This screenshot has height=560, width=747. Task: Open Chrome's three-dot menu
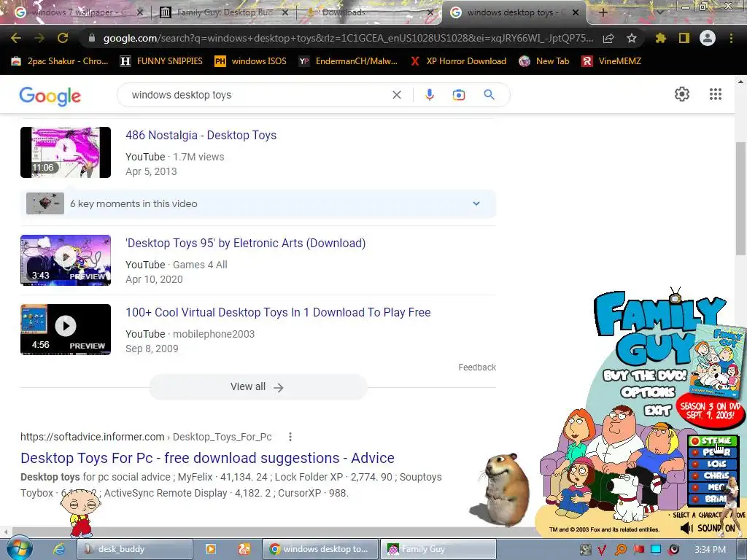731,38
